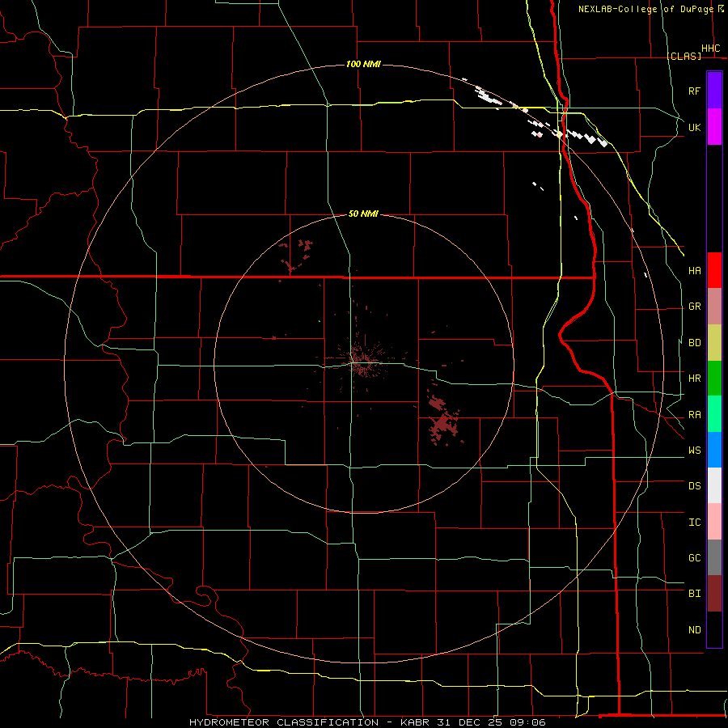The height and width of the screenshot is (728, 728).
Task: Select the HA legend label
Action: point(694,270)
